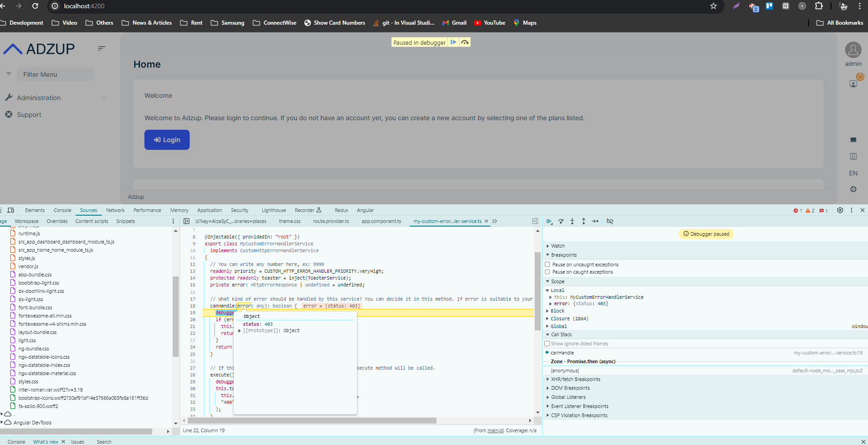Enable Pause on caught exceptions
Image resolution: width=868 pixels, height=445 pixels.
(x=547, y=272)
